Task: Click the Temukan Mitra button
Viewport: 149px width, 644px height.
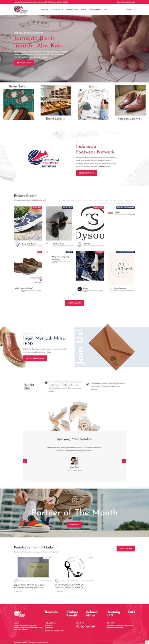Action: coord(24,63)
